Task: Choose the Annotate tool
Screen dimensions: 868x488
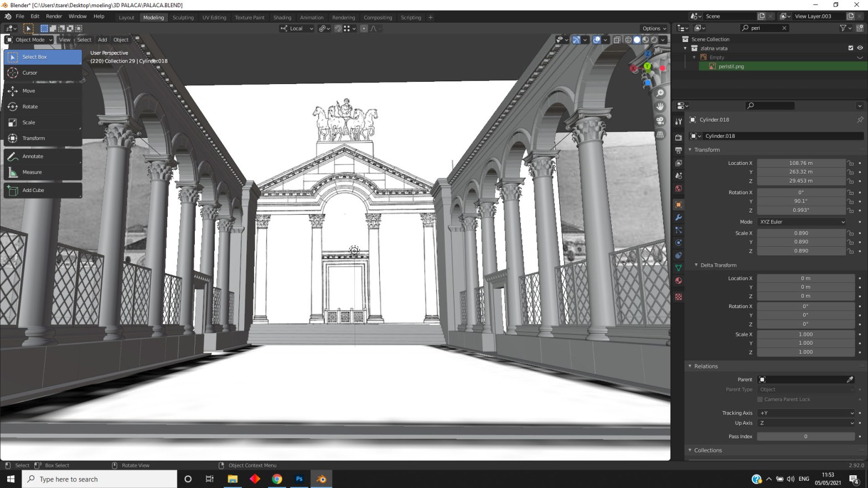Action: [33, 157]
